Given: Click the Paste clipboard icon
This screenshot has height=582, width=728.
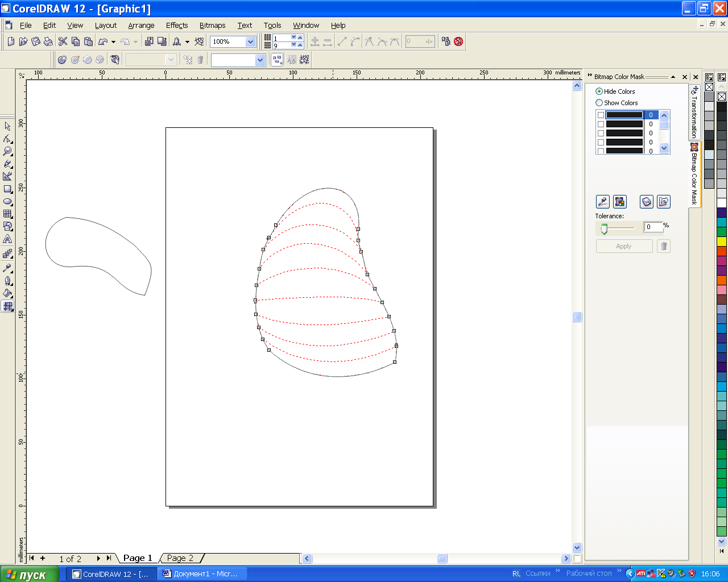Looking at the screenshot, I should [88, 41].
